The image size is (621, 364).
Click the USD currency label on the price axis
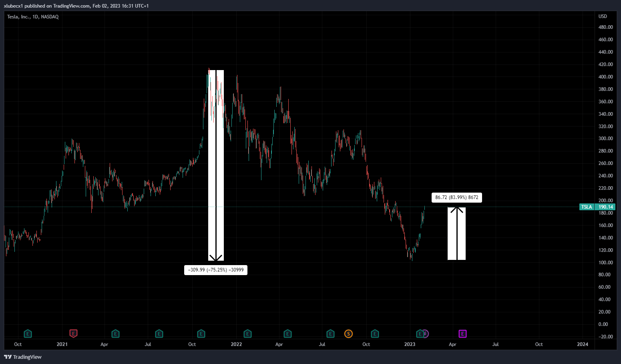603,16
